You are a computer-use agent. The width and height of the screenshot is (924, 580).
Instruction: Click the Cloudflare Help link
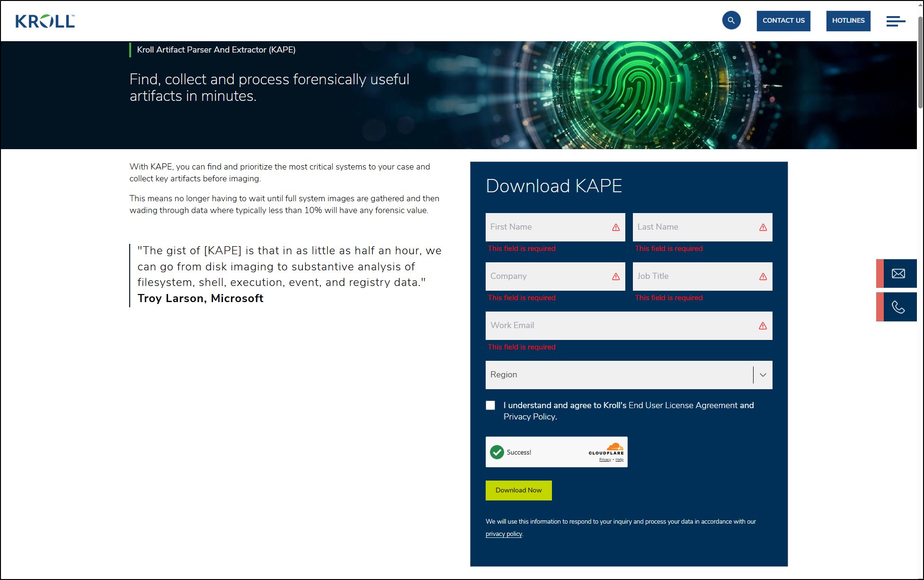(x=619, y=460)
